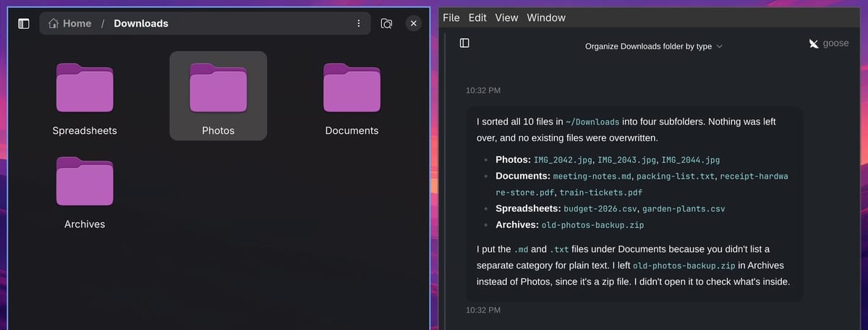Viewport: 868px width, 330px height.
Task: Go to Home in the path bar
Action: pyautogui.click(x=70, y=23)
